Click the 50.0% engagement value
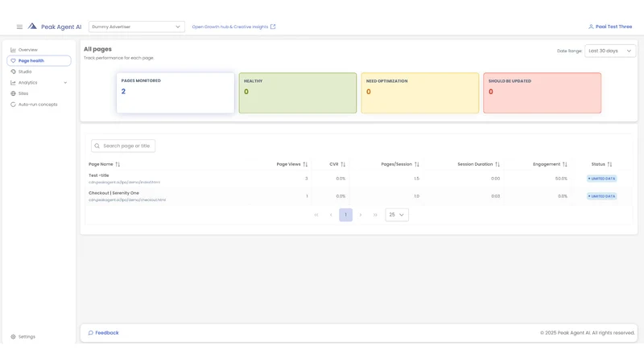This screenshot has height=362, width=644. [561, 179]
